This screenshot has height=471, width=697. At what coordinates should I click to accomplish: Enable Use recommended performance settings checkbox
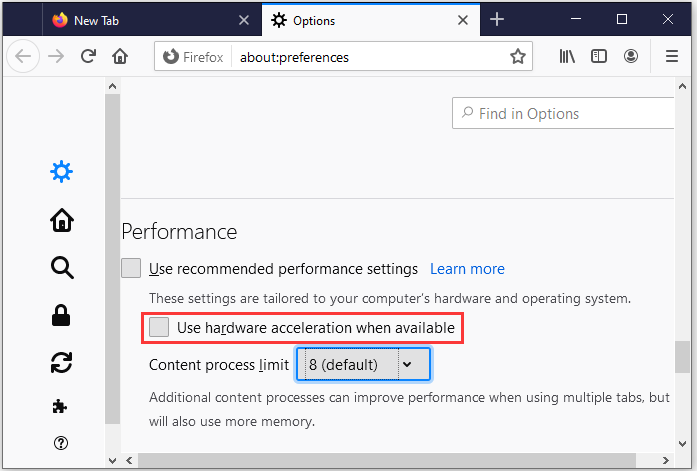pos(131,268)
